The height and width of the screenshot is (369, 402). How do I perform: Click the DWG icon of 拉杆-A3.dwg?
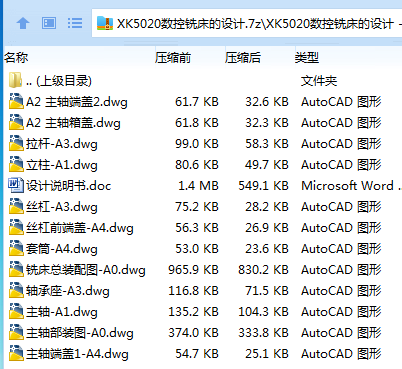16,144
